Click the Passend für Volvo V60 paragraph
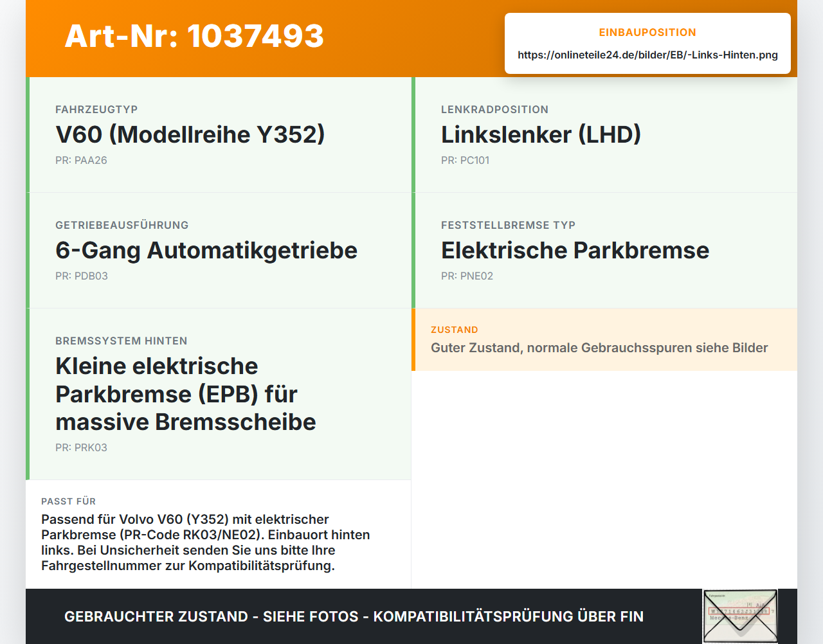This screenshot has height=644, width=823. tap(206, 542)
